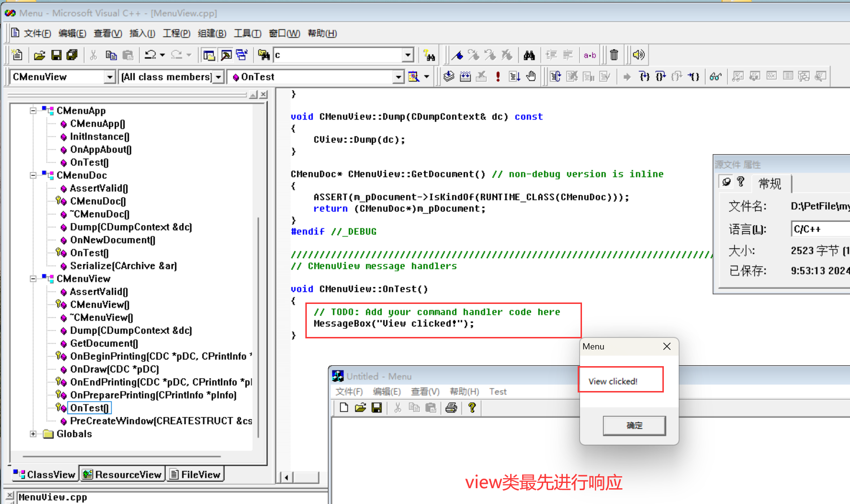850x504 pixels.
Task: Click the red exclamation Execute Program icon
Action: coord(498,76)
